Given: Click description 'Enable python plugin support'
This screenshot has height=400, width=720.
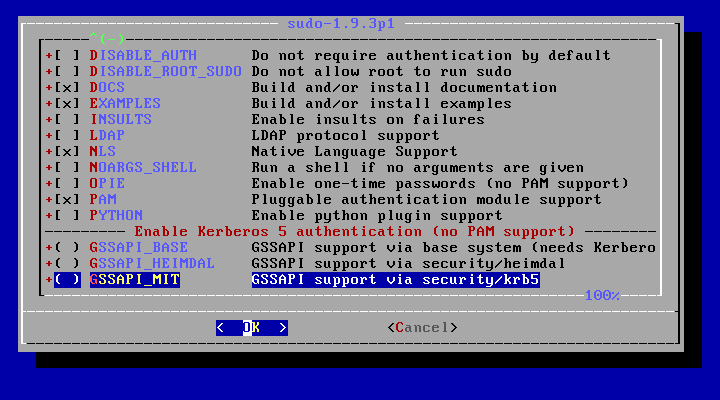Looking at the screenshot, I should tap(377, 215).
